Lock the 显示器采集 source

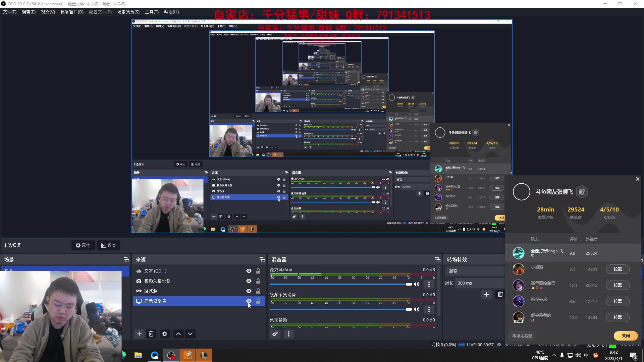[x=258, y=301]
